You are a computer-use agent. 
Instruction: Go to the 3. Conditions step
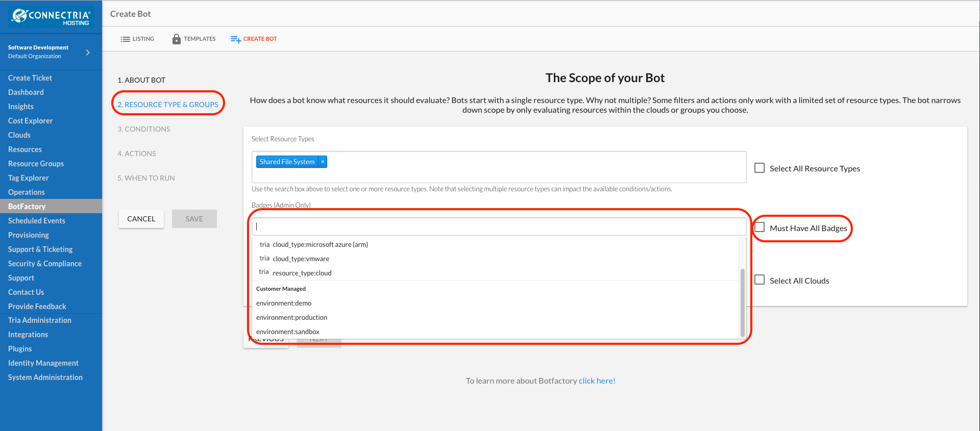(144, 129)
